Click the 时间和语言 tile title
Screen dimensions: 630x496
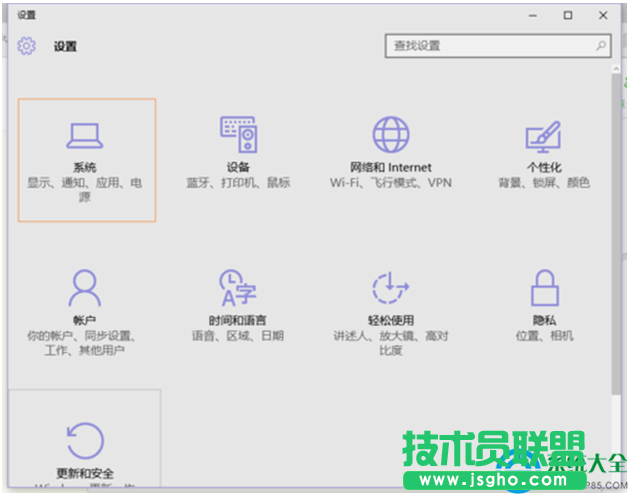[237, 320]
